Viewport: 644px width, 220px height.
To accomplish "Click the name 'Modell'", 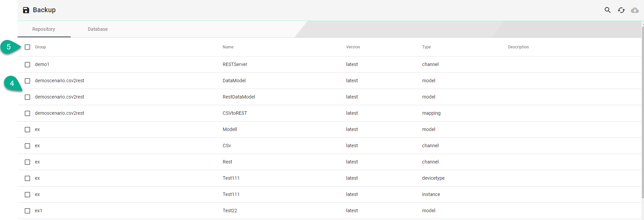I will point(230,129).
